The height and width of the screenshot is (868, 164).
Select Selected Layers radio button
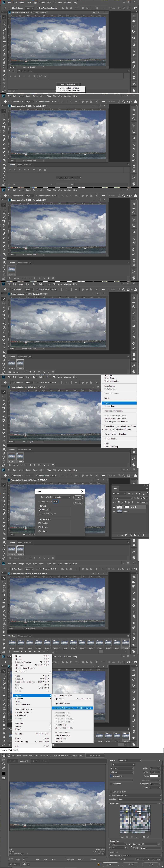click(x=40, y=514)
